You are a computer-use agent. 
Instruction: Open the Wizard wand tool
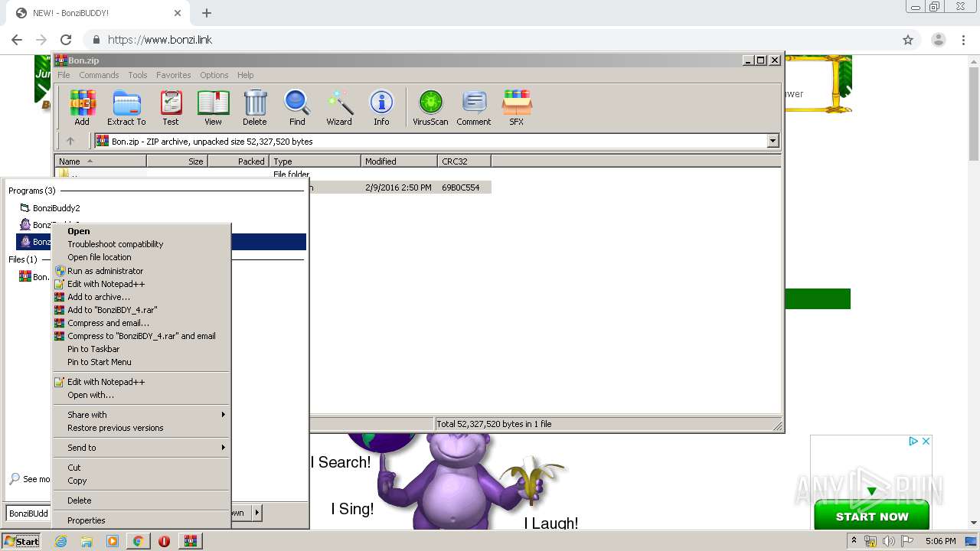pos(339,108)
